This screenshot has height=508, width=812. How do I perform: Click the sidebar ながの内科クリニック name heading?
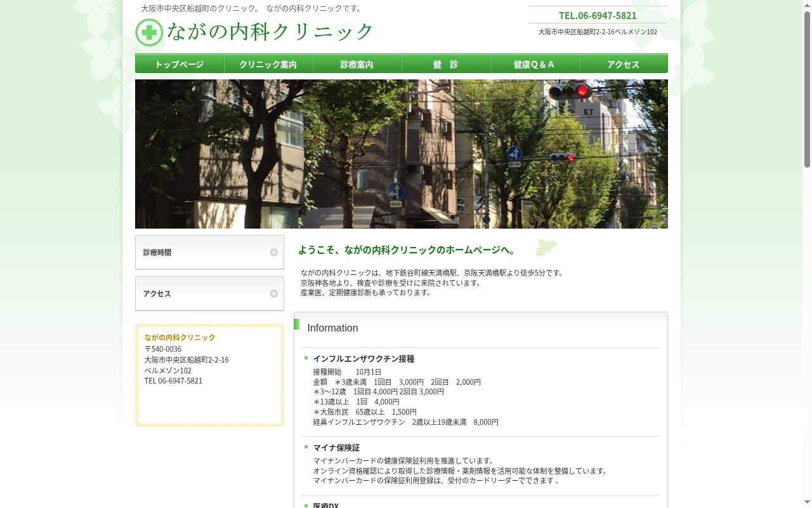tap(180, 338)
